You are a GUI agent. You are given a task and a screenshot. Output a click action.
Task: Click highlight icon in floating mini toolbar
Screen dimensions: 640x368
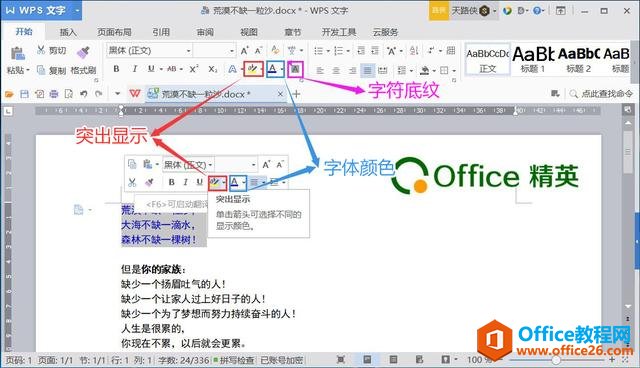pyautogui.click(x=215, y=182)
